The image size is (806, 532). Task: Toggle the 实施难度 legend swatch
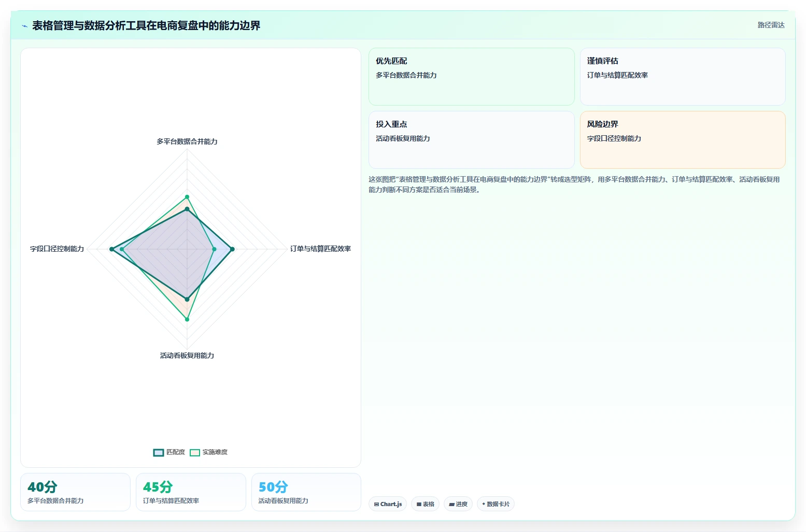[195, 452]
